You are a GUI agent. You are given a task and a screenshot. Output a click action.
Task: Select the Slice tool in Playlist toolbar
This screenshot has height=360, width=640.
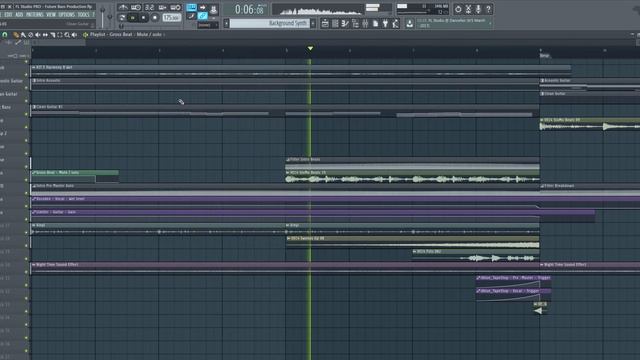[53, 35]
